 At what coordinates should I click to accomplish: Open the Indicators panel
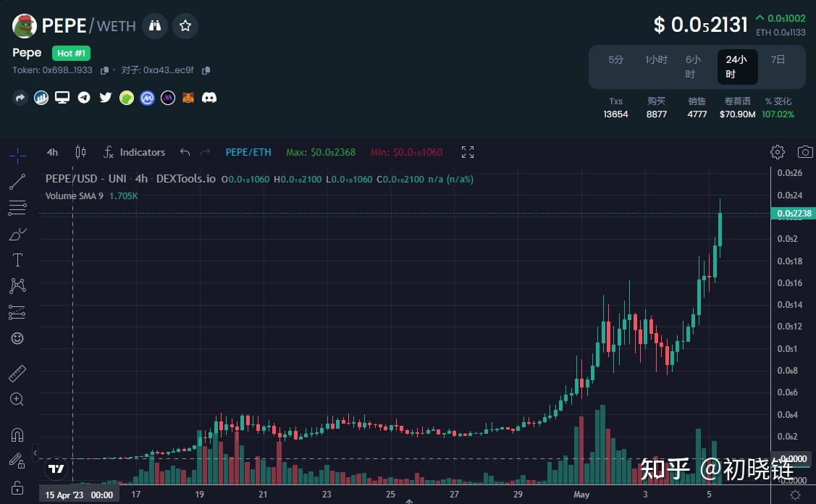coord(135,152)
